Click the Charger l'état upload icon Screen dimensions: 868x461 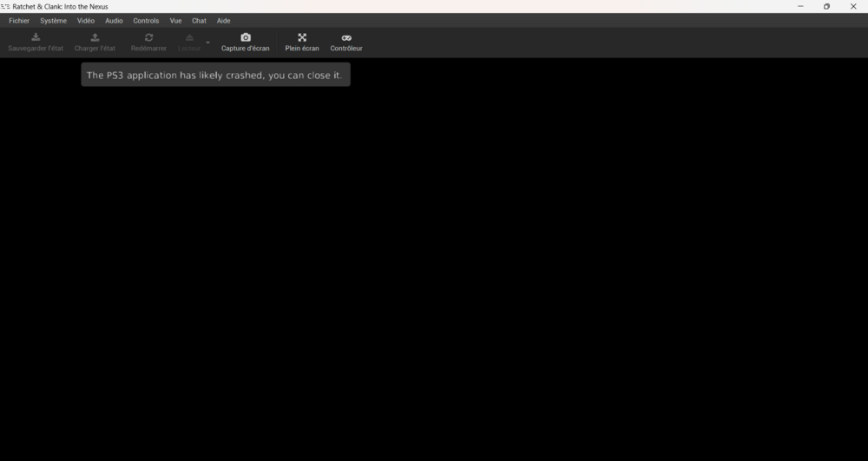tap(95, 37)
